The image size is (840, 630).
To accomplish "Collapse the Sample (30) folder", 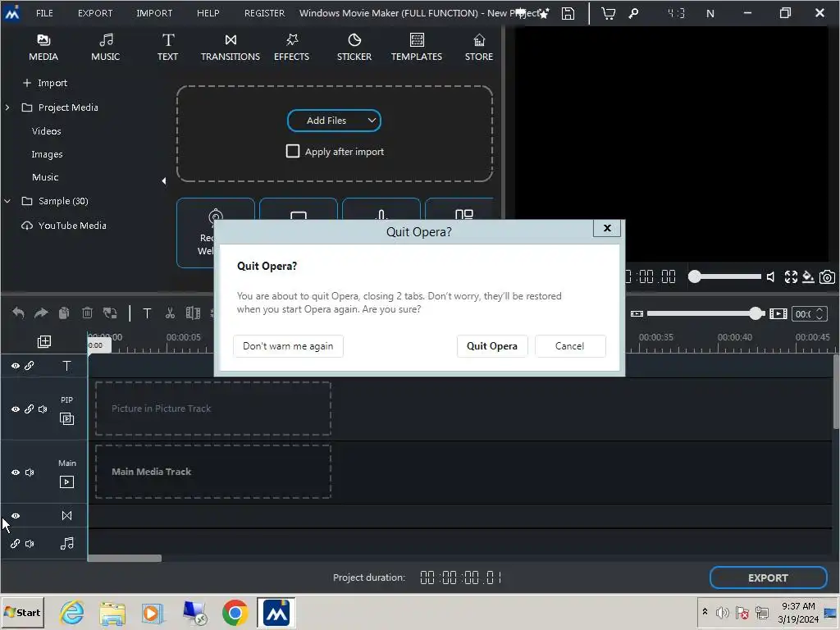I will (7, 202).
